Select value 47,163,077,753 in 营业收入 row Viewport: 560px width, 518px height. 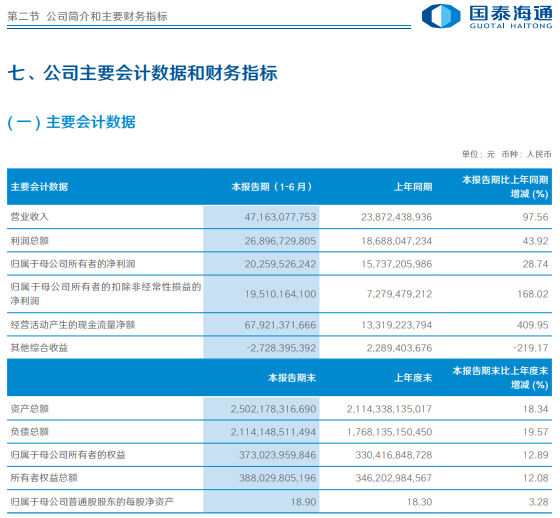coord(280,217)
